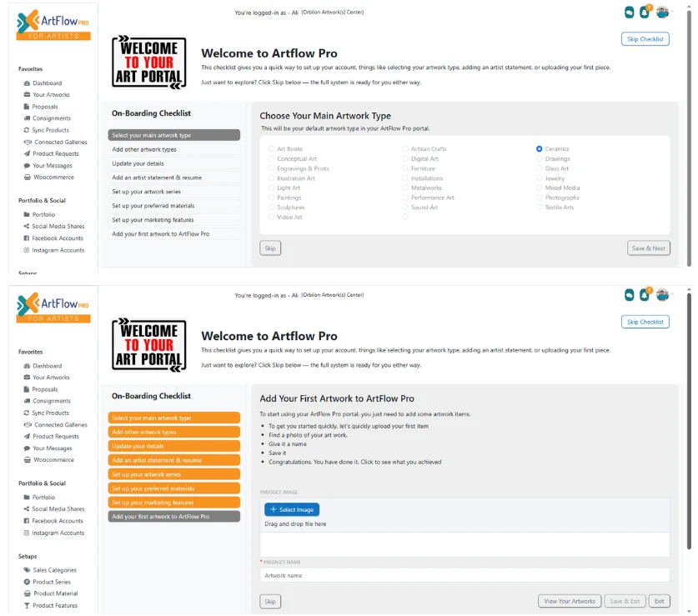
Task: Click the Product Features filter icon
Action: (27, 606)
